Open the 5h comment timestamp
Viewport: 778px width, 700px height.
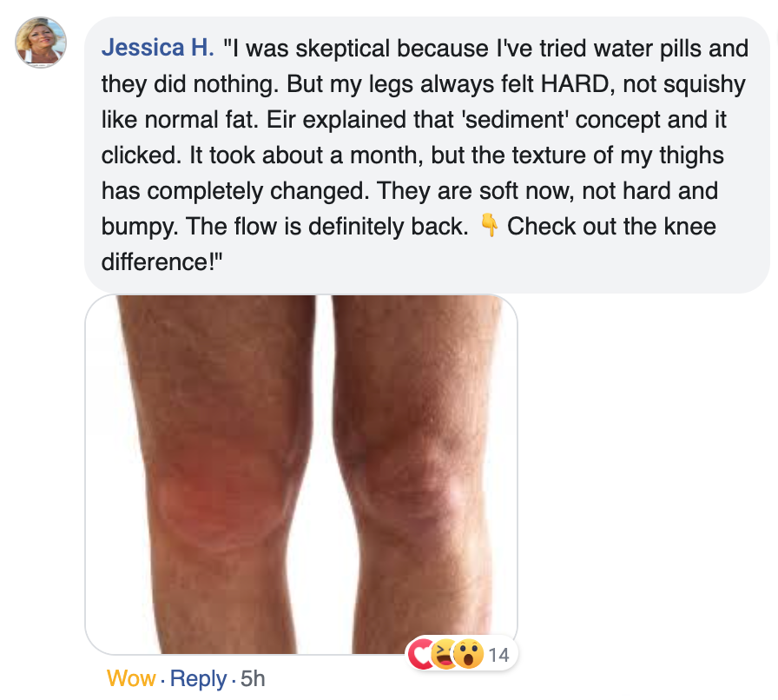point(252,678)
